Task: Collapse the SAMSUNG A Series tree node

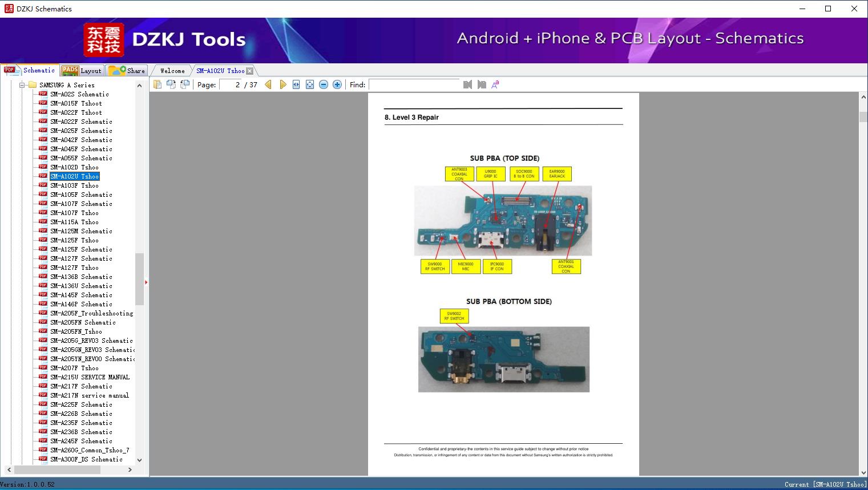Action: [x=22, y=85]
